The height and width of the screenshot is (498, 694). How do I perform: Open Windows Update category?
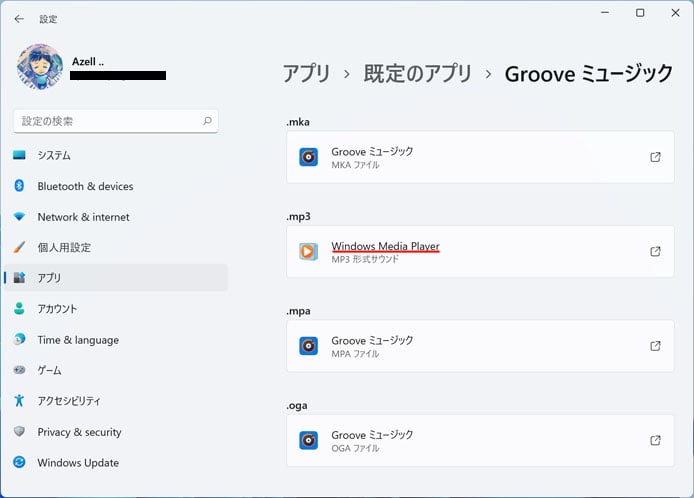click(x=116, y=463)
